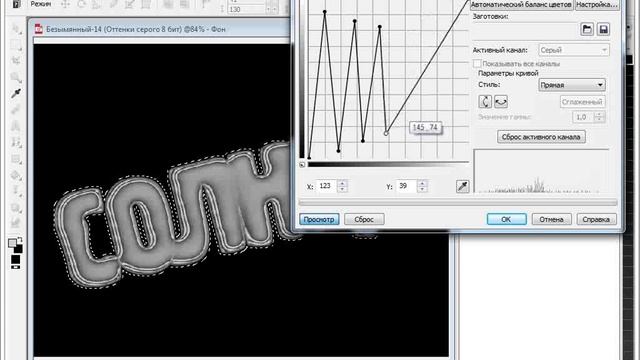Click the 'Параметры кривой' label
The height and width of the screenshot is (360, 640).
click(x=508, y=73)
